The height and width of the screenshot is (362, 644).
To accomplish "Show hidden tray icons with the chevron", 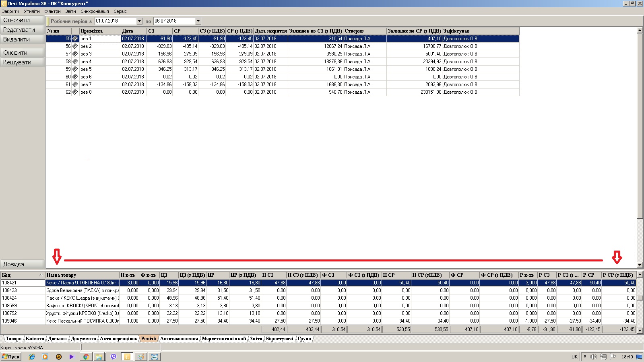I will coord(585,357).
